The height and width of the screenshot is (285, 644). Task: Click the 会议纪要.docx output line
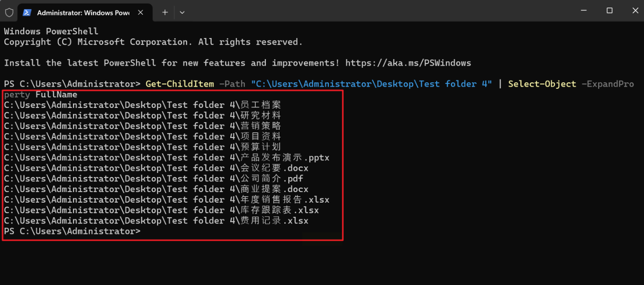pyautogui.click(x=156, y=168)
